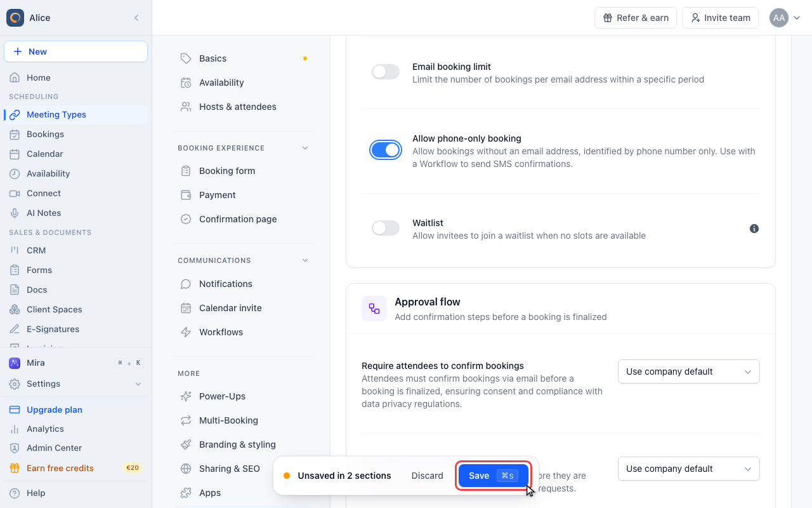The width and height of the screenshot is (812, 508).
Task: Collapse the left sidebar with the chevron
Action: point(136,18)
